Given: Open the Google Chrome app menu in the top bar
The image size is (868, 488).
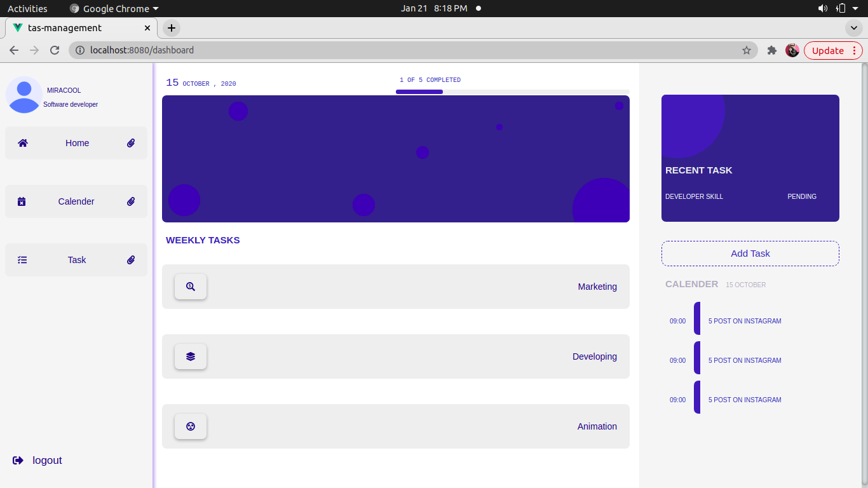Looking at the screenshot, I should 114,8.
